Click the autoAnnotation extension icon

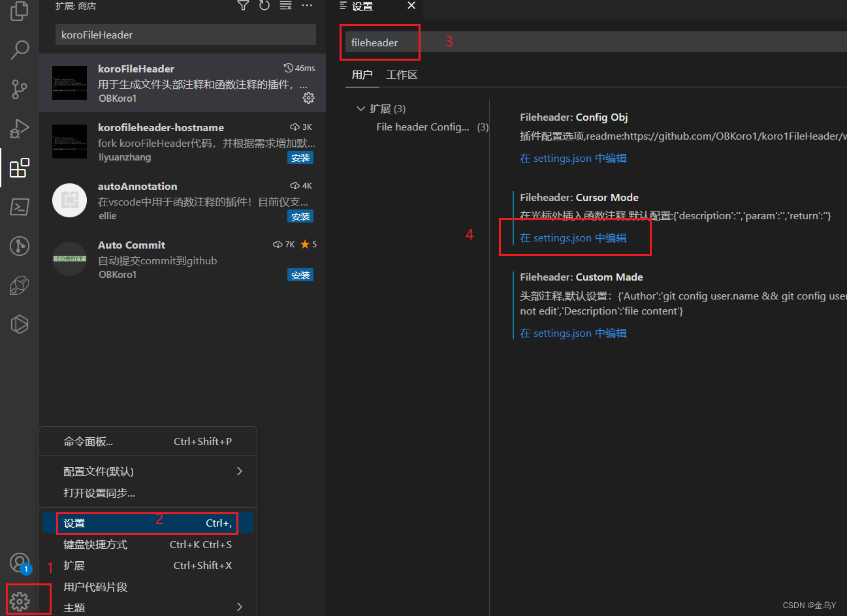(69, 200)
